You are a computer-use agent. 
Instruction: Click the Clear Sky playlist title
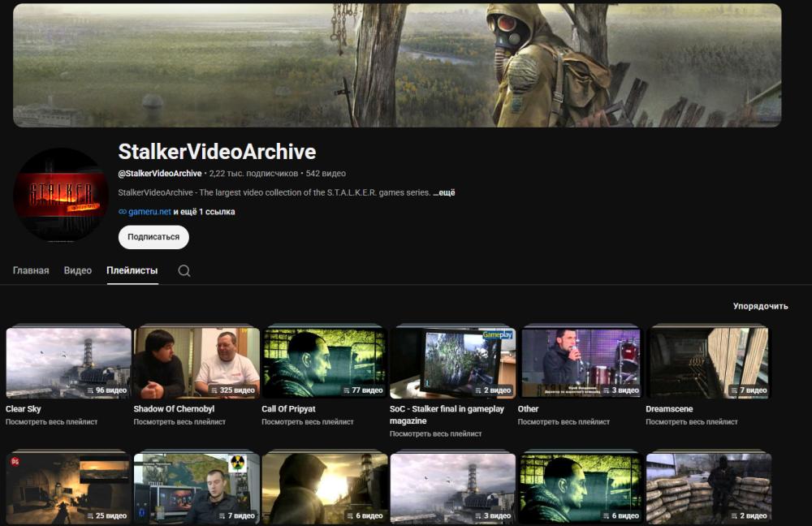tap(24, 409)
